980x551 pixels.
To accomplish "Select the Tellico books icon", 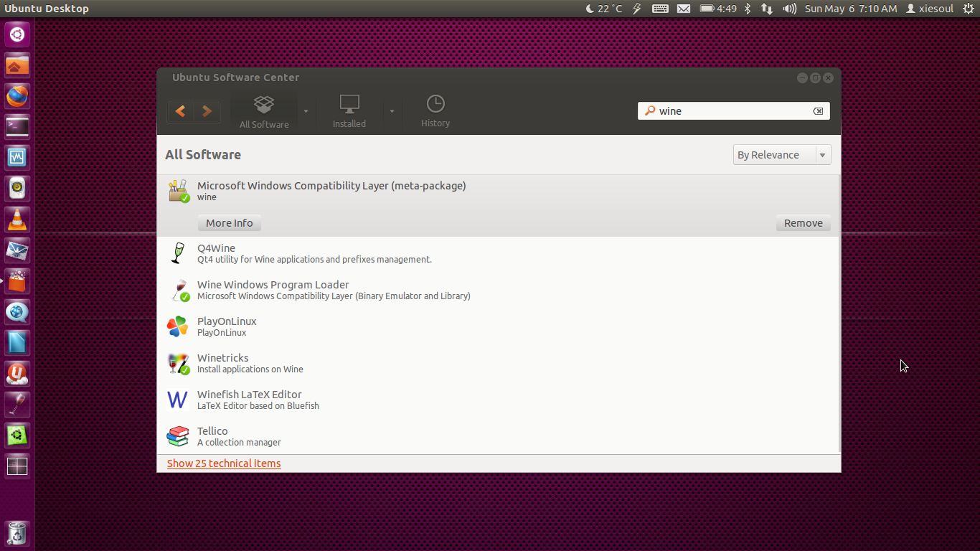I will tap(177, 436).
